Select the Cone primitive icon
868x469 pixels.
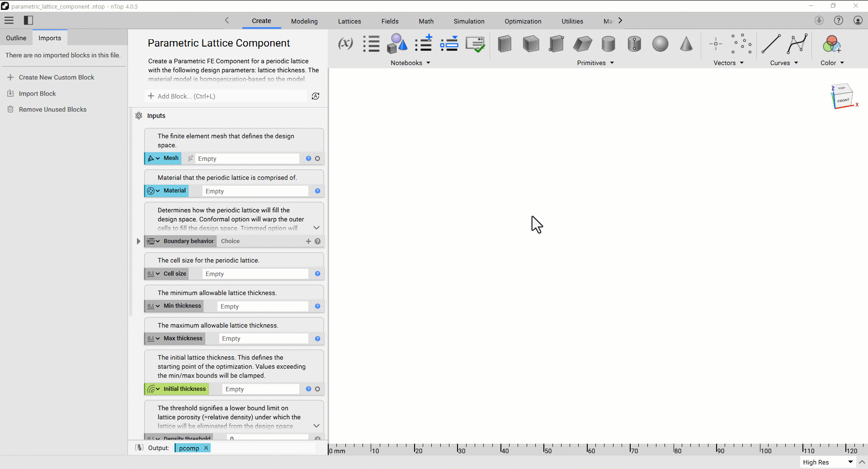(x=686, y=44)
